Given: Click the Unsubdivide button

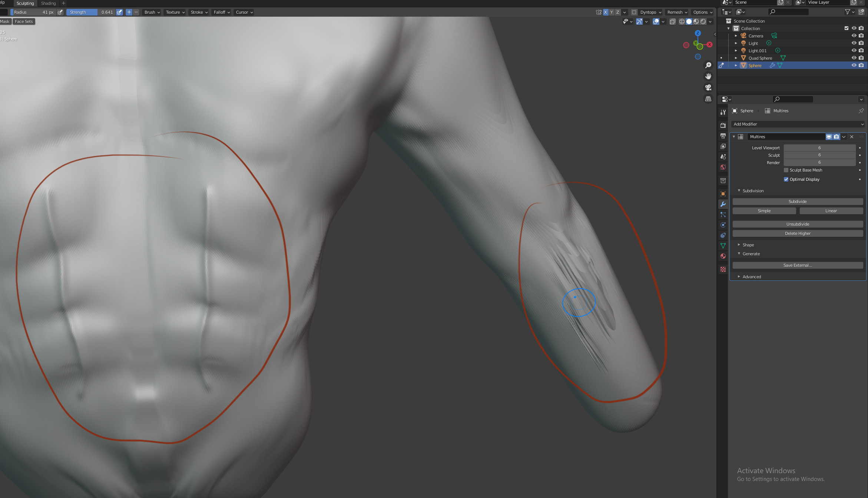Looking at the screenshot, I should point(798,224).
